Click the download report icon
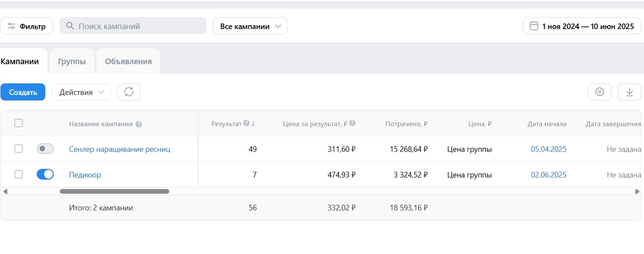This screenshot has height=254, width=644. (630, 92)
